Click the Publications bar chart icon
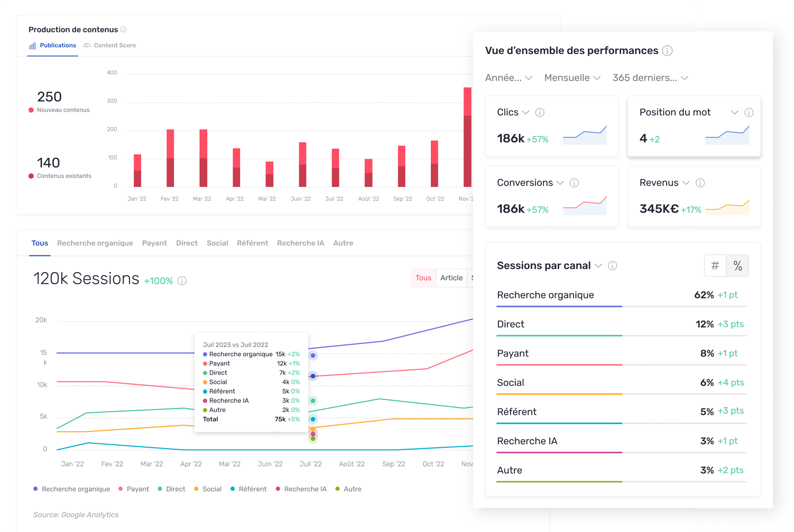The image size is (794, 532). (x=33, y=46)
